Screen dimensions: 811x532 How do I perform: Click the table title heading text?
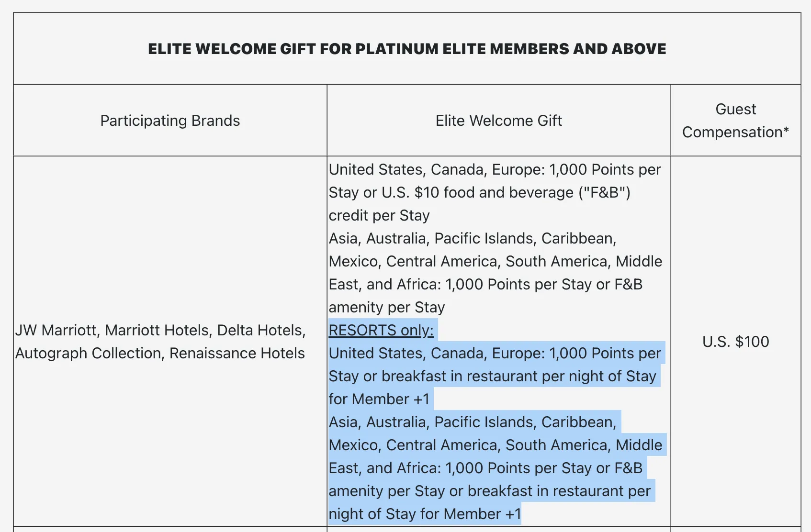click(407, 49)
